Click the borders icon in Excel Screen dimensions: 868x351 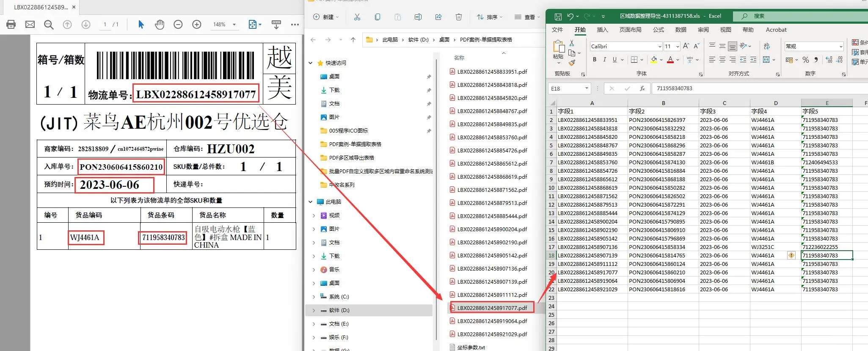634,60
